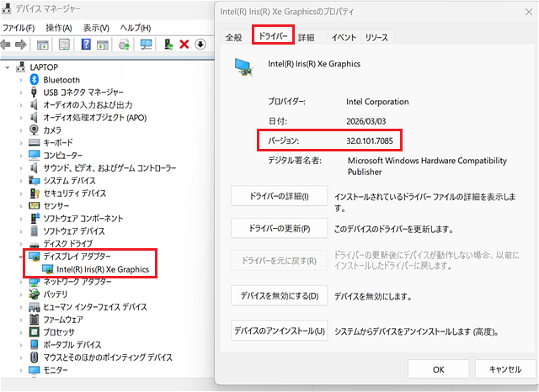
Task: Click the ドライバーの更新(P) button
Action: (x=279, y=229)
